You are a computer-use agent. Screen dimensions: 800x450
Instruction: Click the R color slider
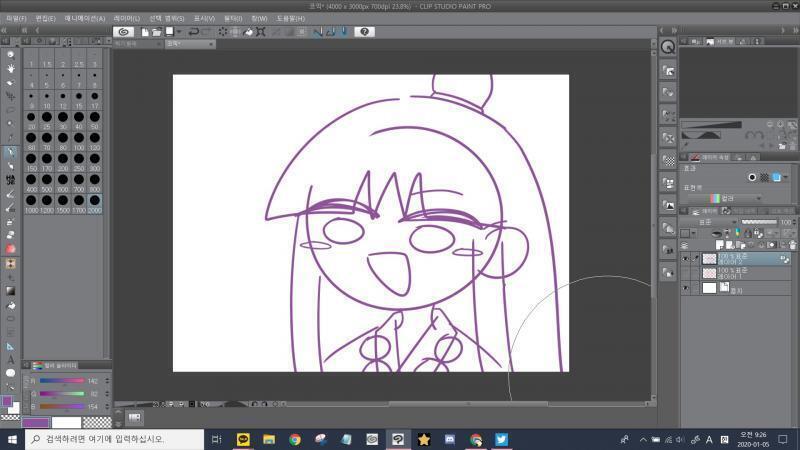[x=62, y=381]
